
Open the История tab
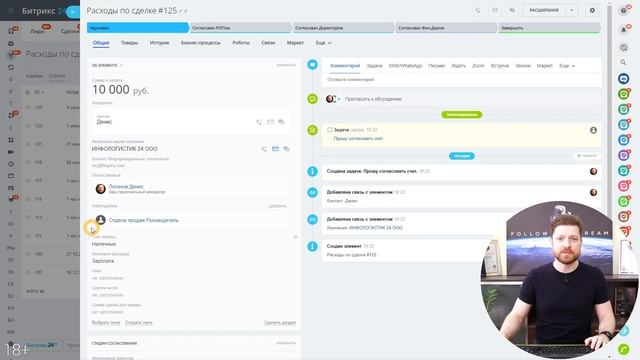click(x=159, y=43)
